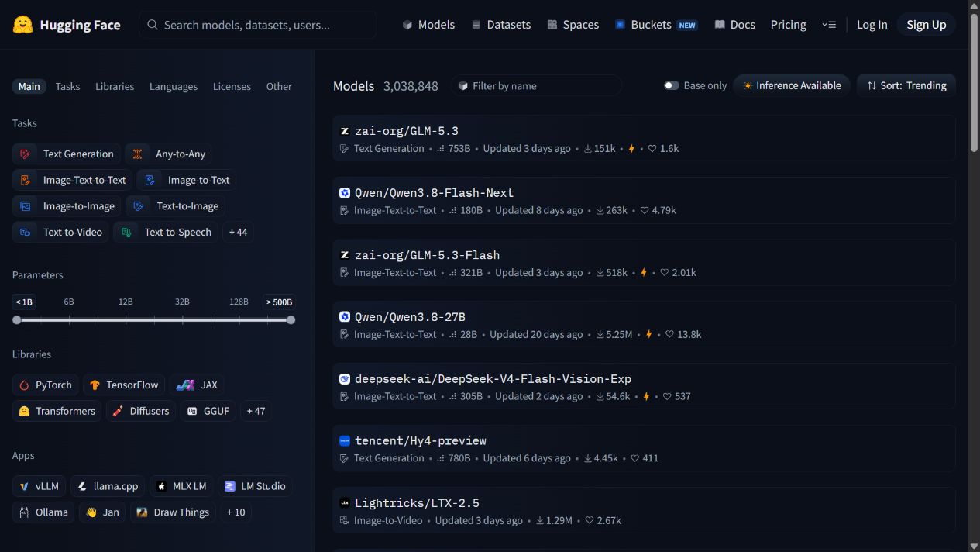This screenshot has height=552, width=980.
Task: Click the TensorFlow logo icon
Action: click(x=95, y=385)
